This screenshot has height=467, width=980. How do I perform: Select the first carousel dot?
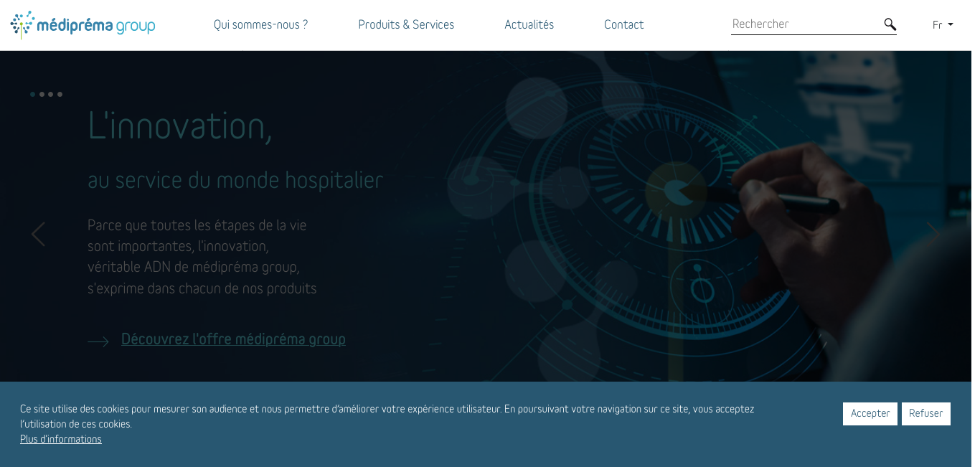(x=32, y=94)
